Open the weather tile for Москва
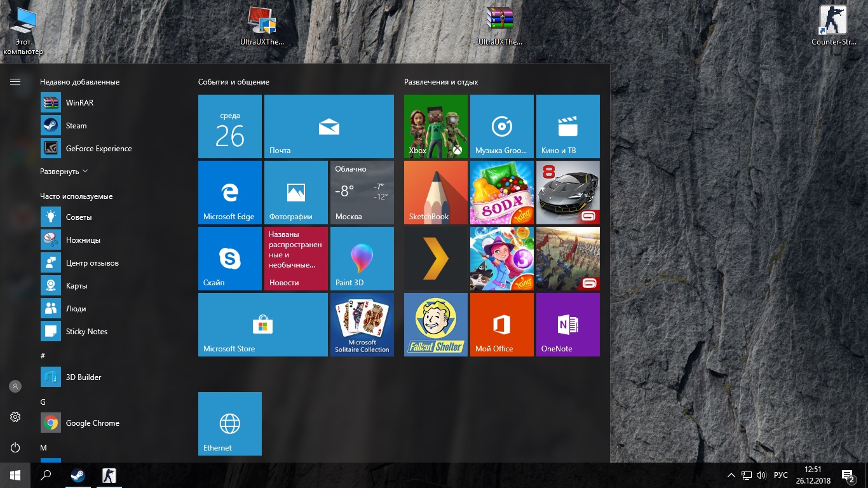This screenshot has height=488, width=868. 362,193
